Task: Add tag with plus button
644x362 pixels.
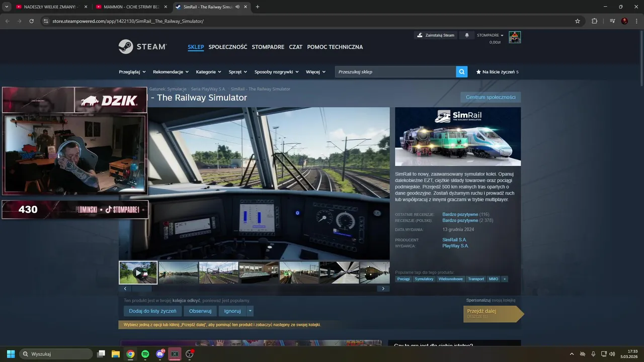Action: [504, 279]
